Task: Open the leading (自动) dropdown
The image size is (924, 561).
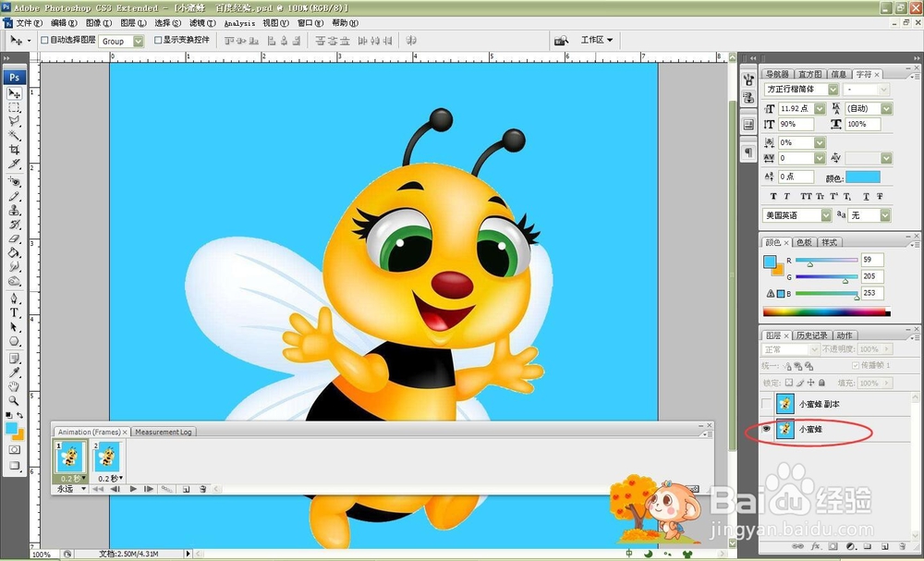Action: point(886,109)
